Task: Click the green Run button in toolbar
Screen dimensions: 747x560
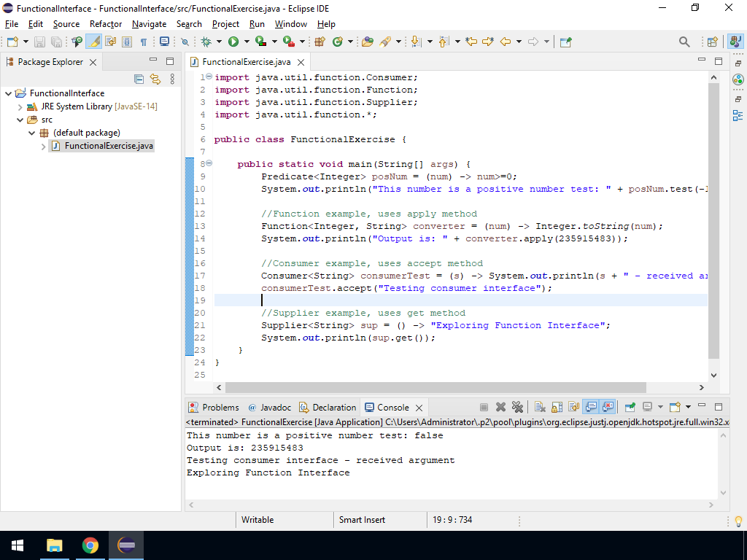Action: (233, 42)
